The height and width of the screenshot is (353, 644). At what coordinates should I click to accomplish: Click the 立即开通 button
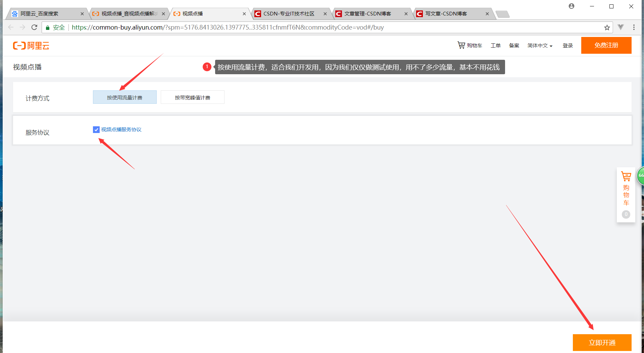coord(602,343)
